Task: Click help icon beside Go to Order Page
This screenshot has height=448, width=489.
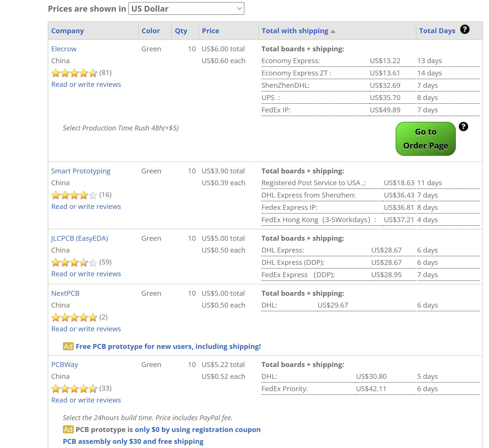Action: (x=463, y=127)
